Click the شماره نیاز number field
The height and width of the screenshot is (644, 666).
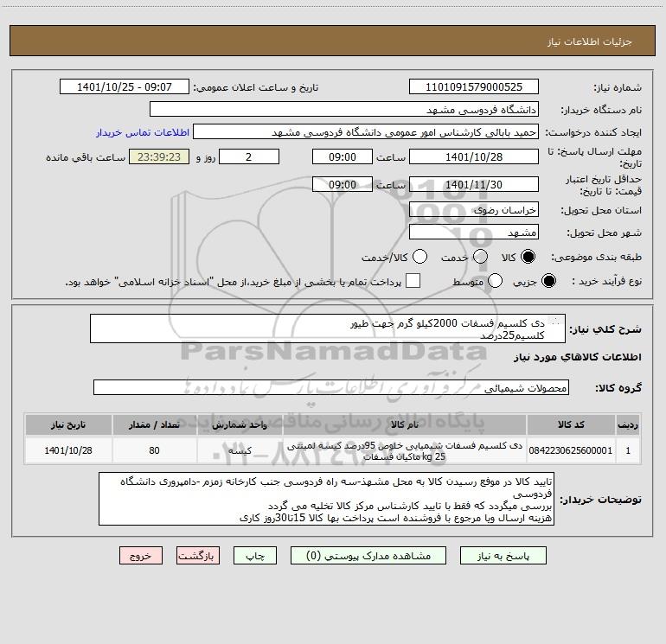point(474,87)
